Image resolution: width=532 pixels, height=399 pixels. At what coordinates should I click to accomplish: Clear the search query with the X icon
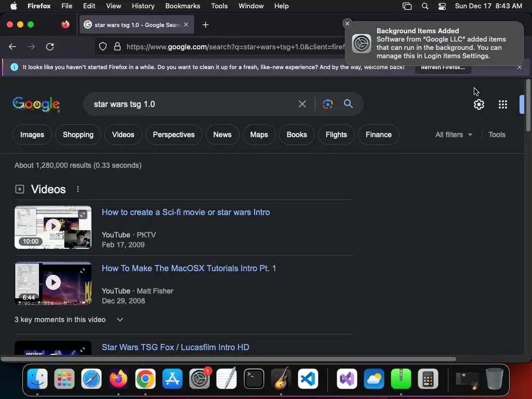tap(302, 104)
